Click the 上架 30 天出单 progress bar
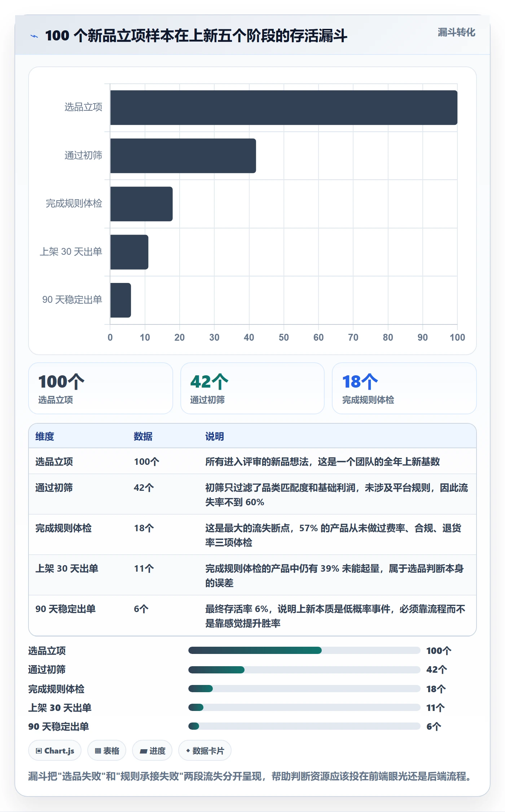The image size is (505, 812). click(x=304, y=707)
